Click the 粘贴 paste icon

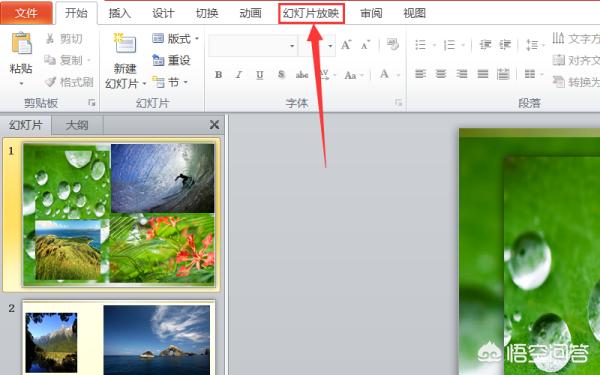(x=21, y=43)
